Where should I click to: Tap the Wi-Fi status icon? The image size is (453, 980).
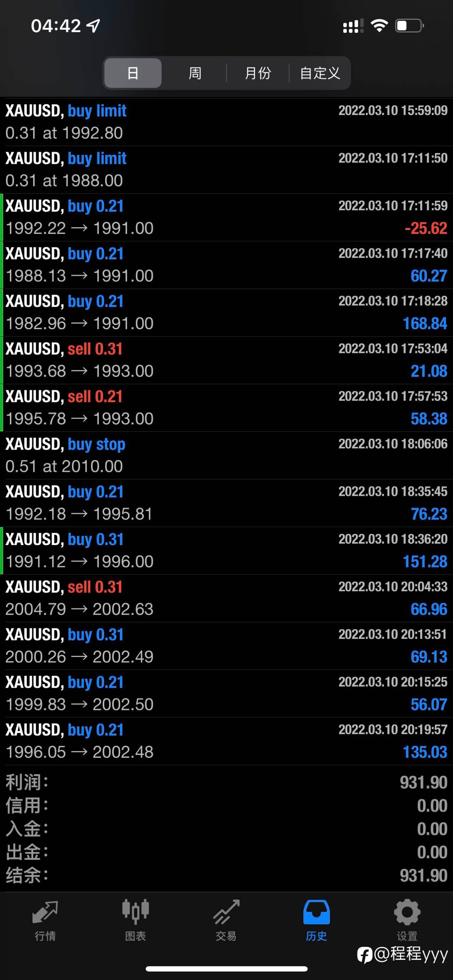pyautogui.click(x=379, y=26)
